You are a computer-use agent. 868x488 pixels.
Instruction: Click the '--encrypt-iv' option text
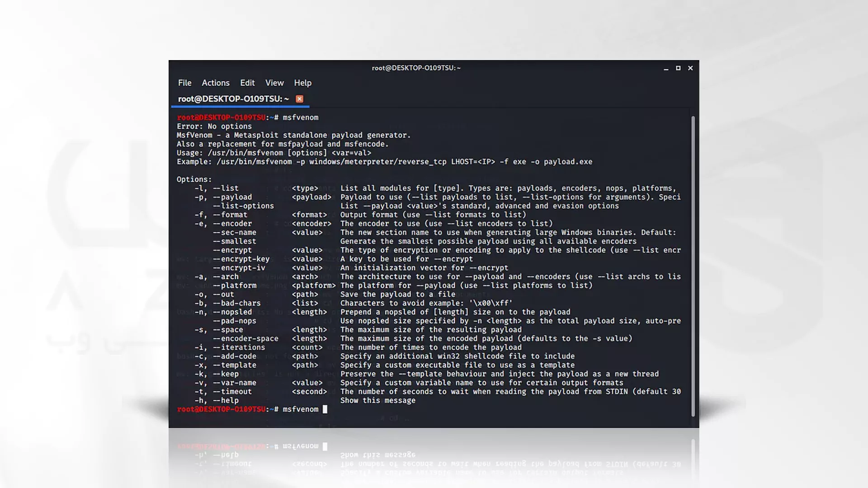click(x=239, y=268)
